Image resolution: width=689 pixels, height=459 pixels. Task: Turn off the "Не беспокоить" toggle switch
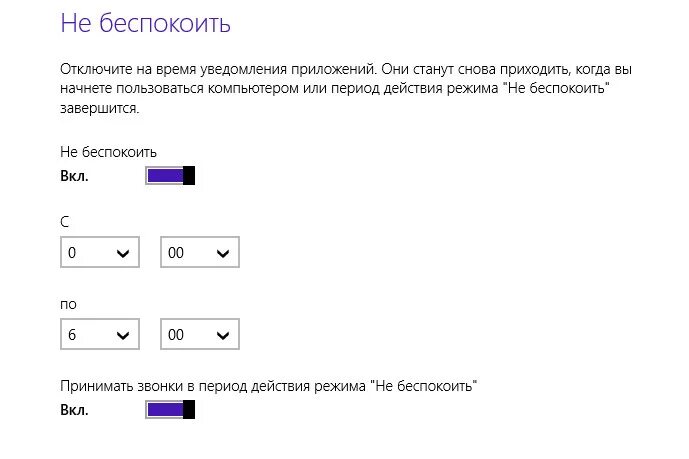point(169,176)
